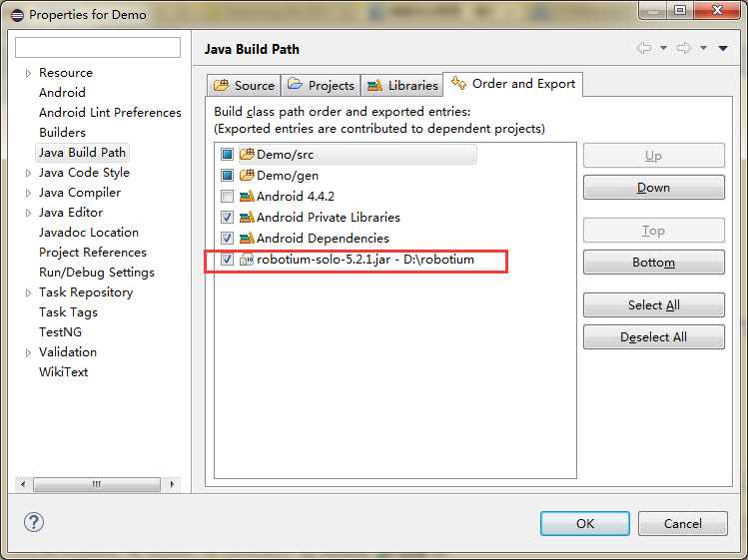Select the Android 4.4.2 entry text
748x560 pixels.
(296, 196)
